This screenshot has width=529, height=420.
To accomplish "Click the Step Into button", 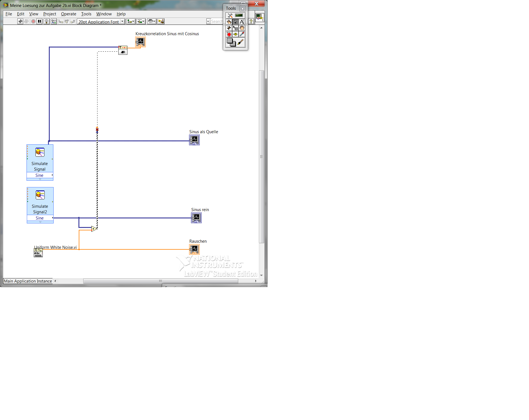I will (x=61, y=22).
